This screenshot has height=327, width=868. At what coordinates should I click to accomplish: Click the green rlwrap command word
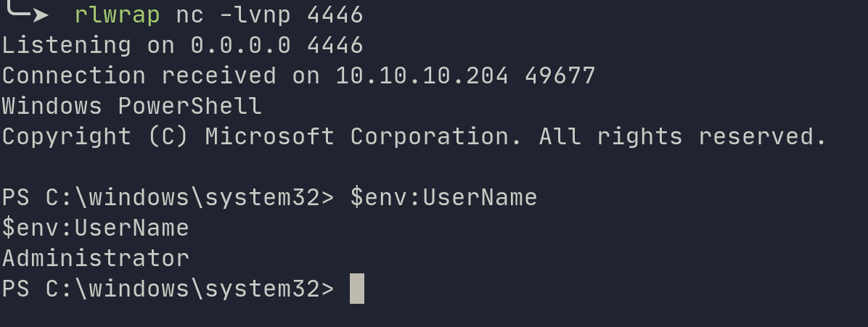coord(118,14)
